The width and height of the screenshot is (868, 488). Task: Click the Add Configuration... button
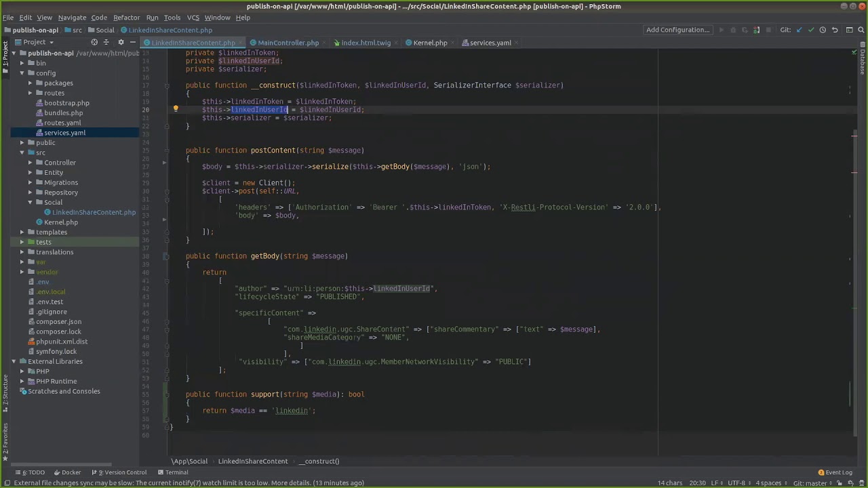coord(677,30)
